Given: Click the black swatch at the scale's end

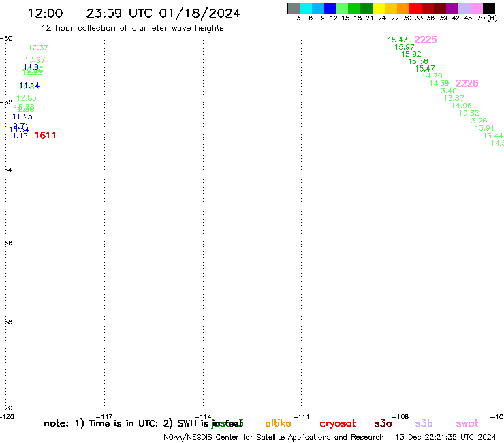Looking at the screenshot, I should [x=489, y=8].
